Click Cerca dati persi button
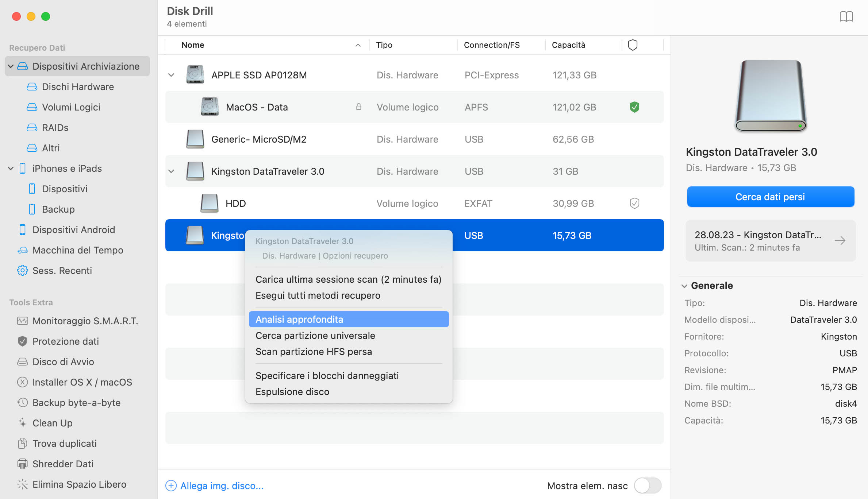The image size is (868, 499). (770, 197)
